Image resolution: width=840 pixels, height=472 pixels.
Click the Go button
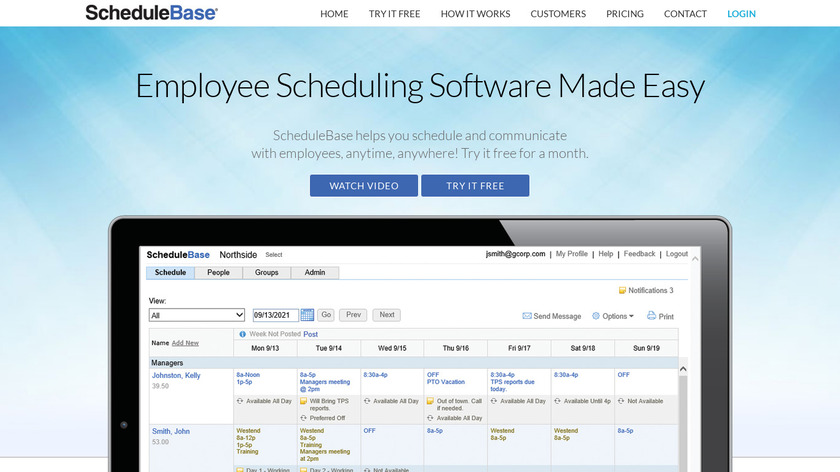[326, 315]
